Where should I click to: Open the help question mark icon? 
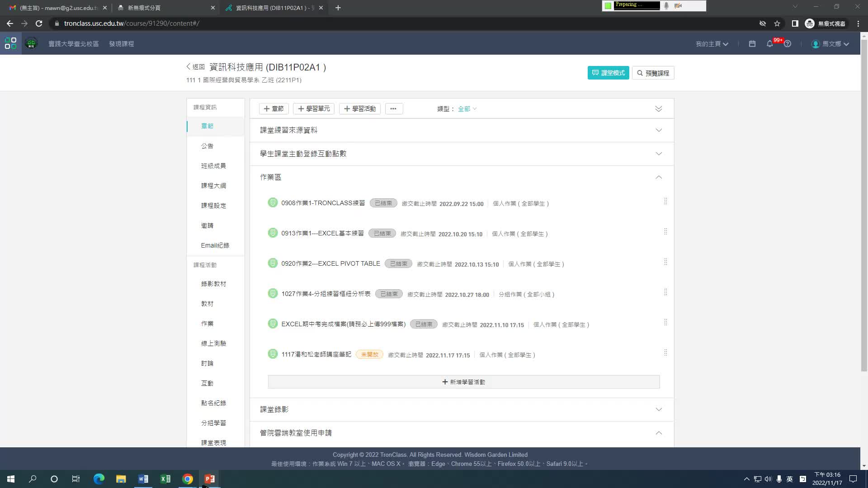pyautogui.click(x=788, y=44)
